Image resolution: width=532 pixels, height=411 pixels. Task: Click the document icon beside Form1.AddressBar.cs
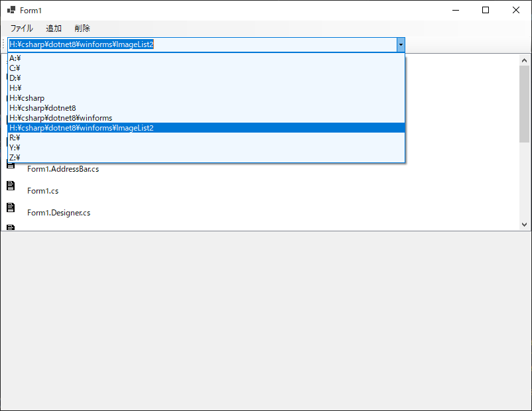(x=11, y=165)
